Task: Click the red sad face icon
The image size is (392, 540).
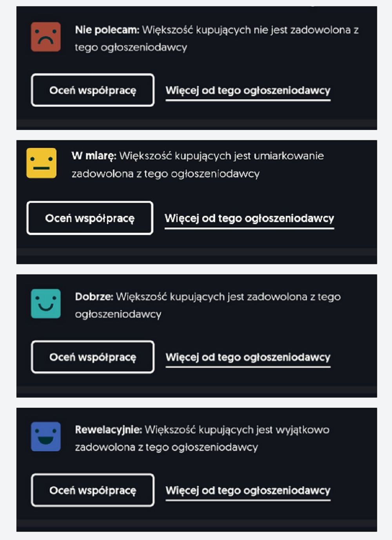Action: pos(46,37)
